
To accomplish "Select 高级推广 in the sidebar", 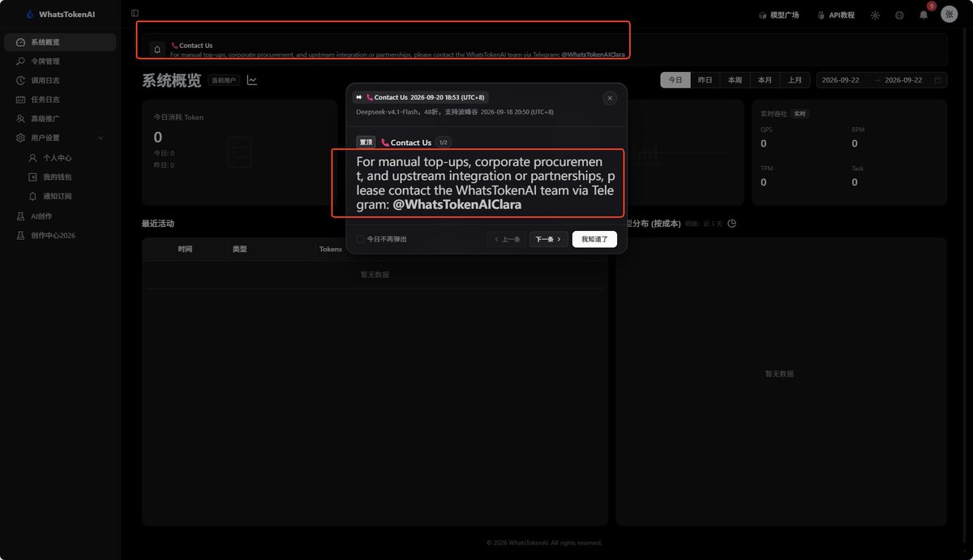I will [x=60, y=118].
